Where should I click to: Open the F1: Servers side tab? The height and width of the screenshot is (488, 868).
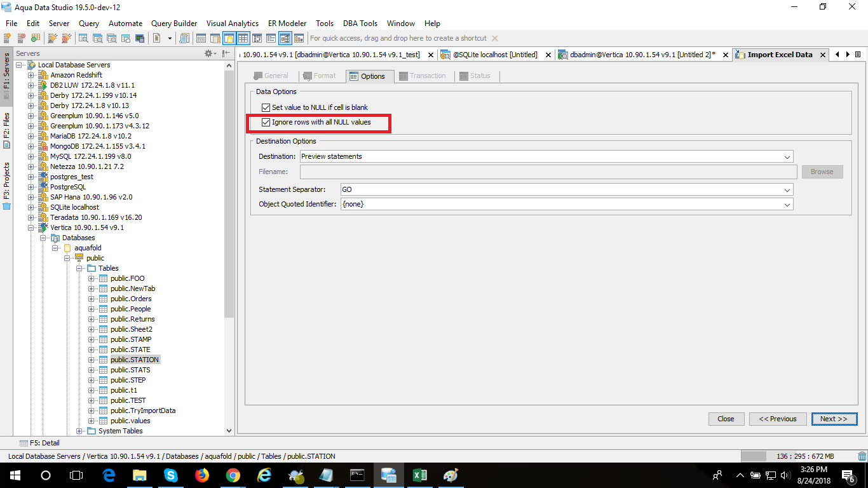click(x=6, y=76)
